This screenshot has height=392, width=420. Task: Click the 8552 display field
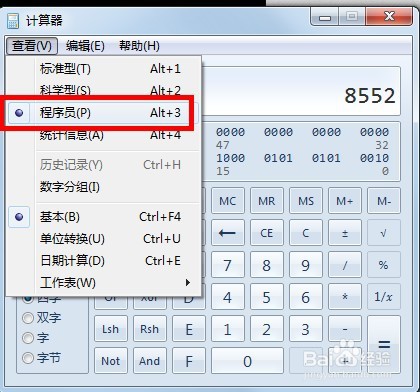301,91
